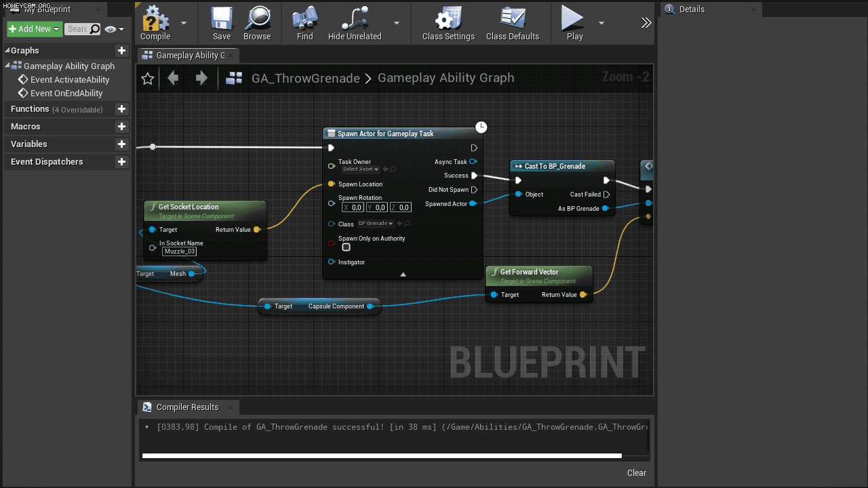The image size is (868, 488).
Task: Click the Cast Failed execution pin
Action: tap(606, 195)
